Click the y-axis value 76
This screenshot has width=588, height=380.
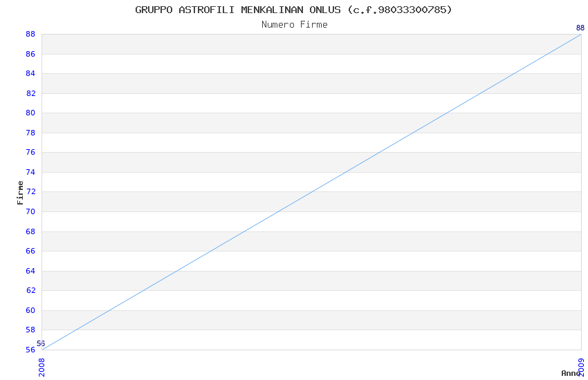pos(30,152)
